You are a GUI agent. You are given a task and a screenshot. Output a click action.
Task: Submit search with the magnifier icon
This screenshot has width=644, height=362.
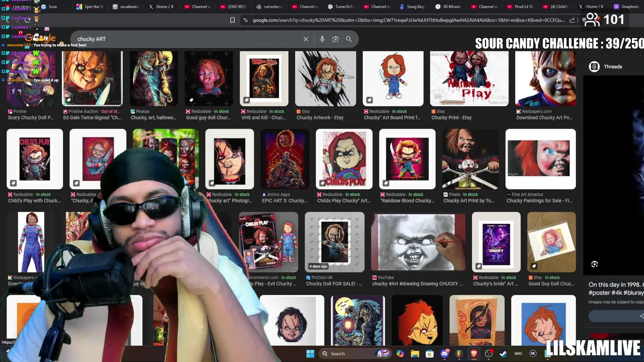pyautogui.click(x=349, y=39)
